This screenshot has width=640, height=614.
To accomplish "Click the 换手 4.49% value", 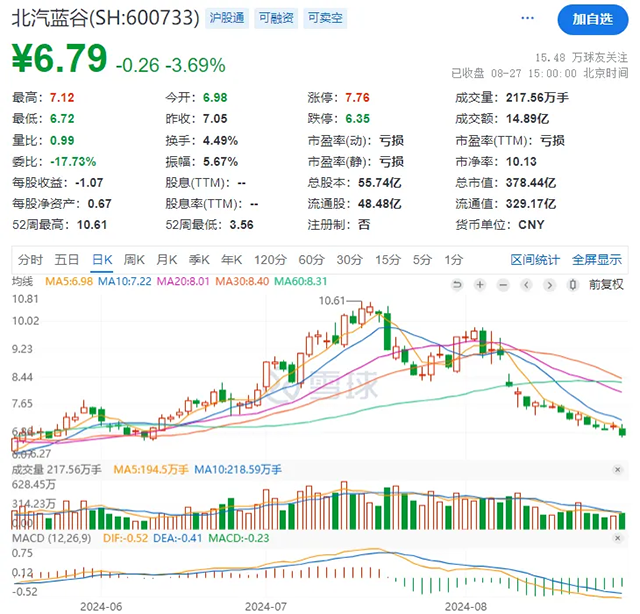I will [220, 140].
